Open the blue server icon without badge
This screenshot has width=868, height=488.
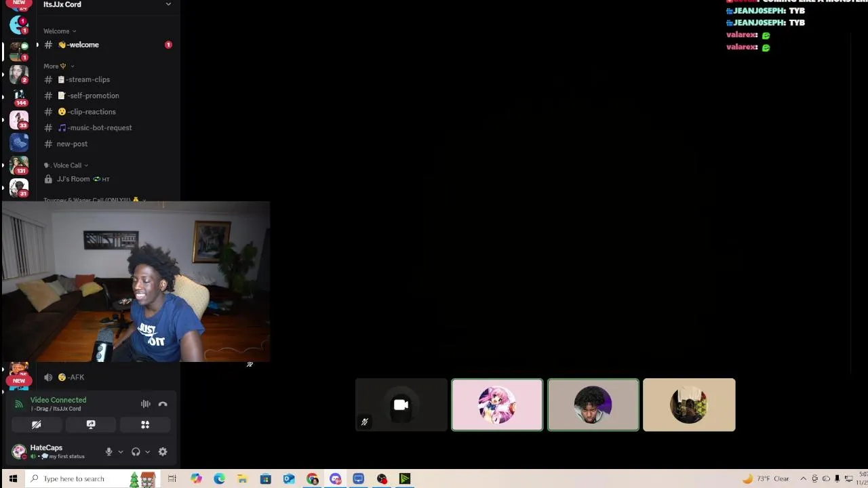point(19,142)
